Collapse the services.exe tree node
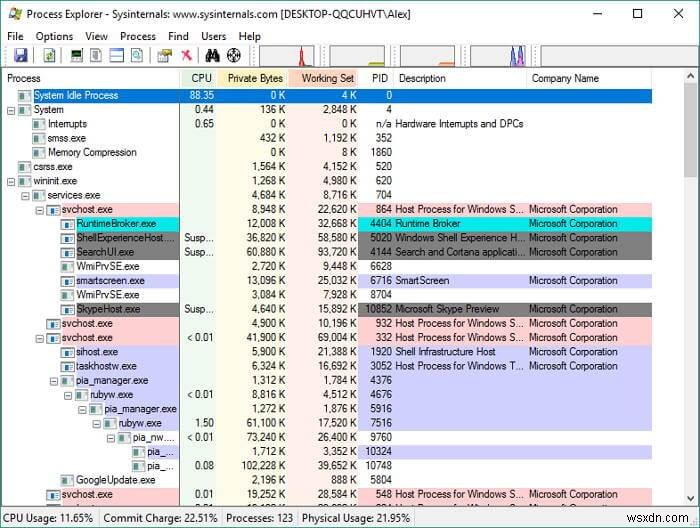The image size is (700, 528). point(25,196)
